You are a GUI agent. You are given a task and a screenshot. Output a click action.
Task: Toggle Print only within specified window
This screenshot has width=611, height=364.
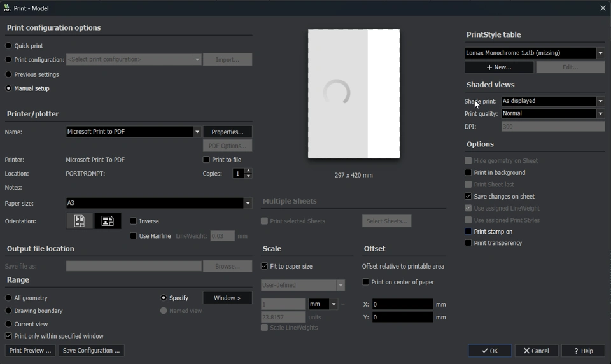tap(8, 335)
